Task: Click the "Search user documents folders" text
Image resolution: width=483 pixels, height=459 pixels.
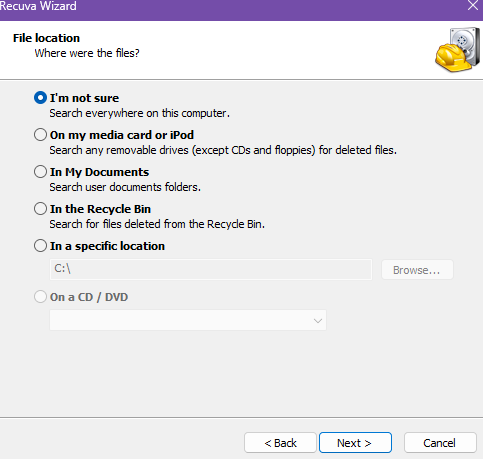Action: tap(125, 187)
